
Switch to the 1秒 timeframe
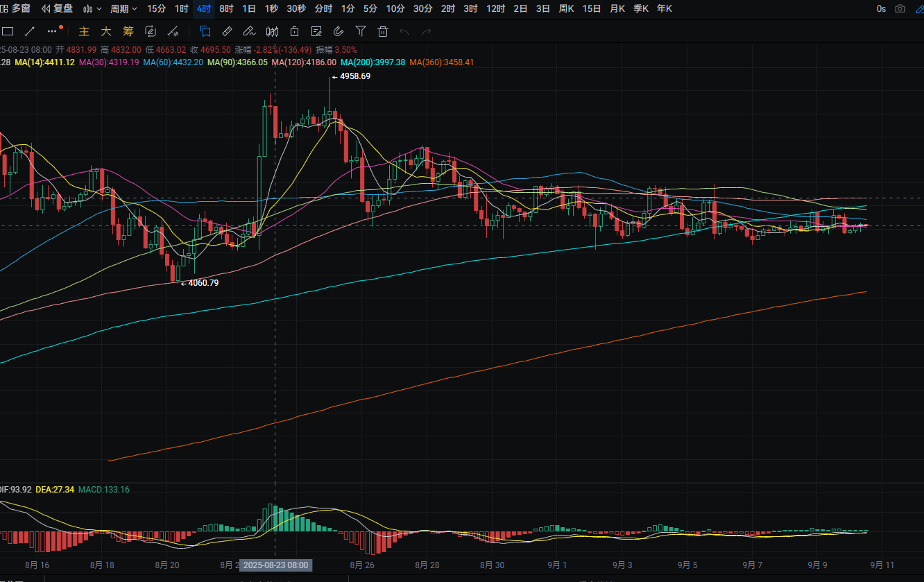point(271,9)
